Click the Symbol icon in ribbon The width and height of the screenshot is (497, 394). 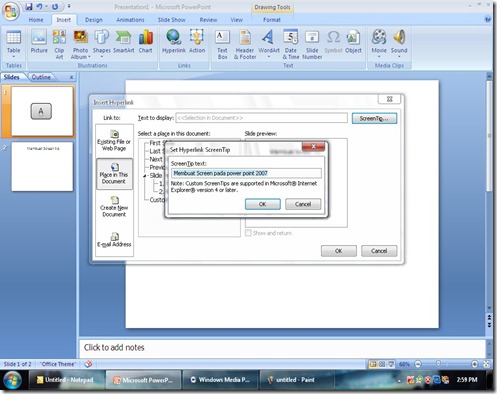(333, 42)
